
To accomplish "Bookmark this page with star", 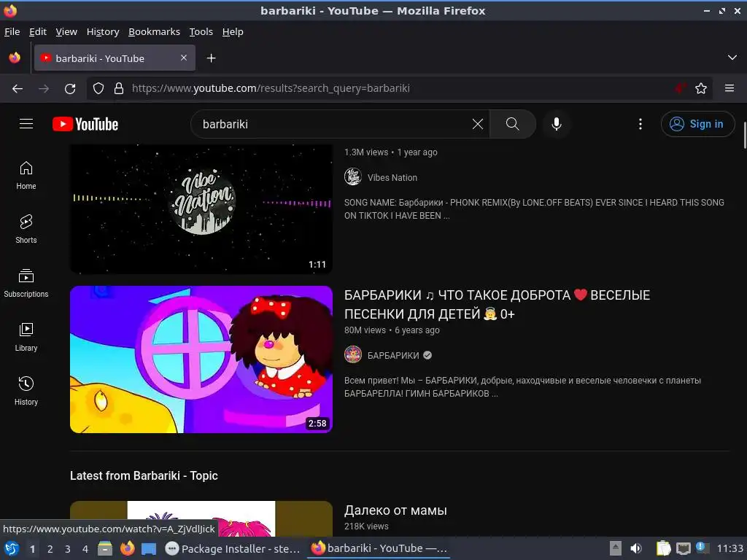I will coord(701,88).
